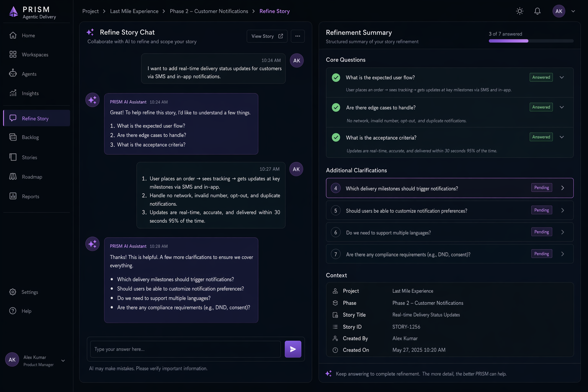Image resolution: width=588 pixels, height=392 pixels.
Task: Open the Agents robot icon in sidebar
Action: (x=13, y=73)
